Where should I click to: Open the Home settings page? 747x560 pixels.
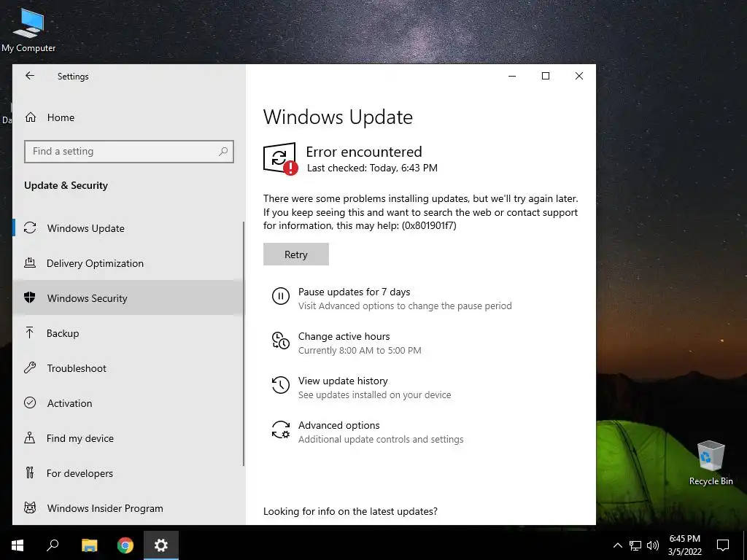128,117
